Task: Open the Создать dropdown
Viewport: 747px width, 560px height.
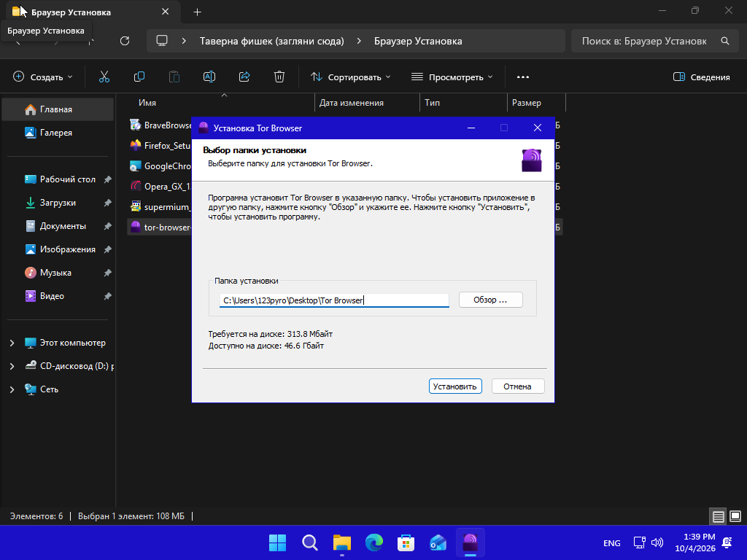Action: pyautogui.click(x=43, y=77)
